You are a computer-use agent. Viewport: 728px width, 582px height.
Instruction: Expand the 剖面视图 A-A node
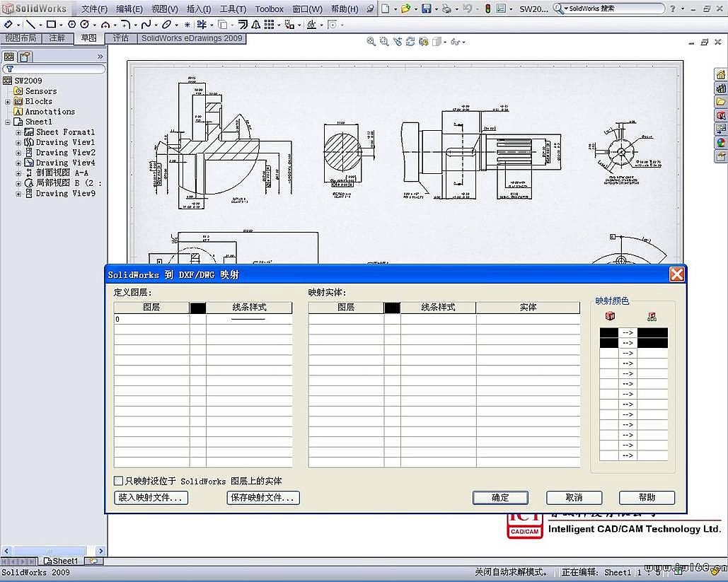18,173
